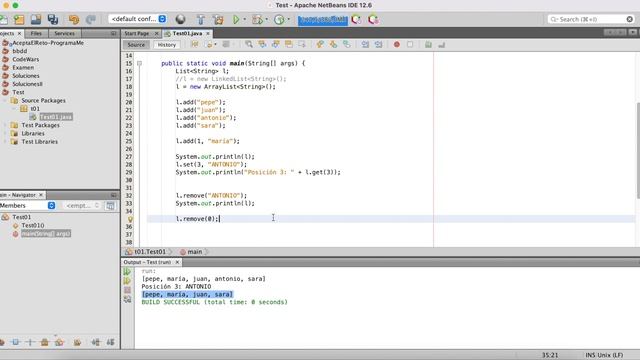Collapse the Source Packages node
Viewport: 640px width, 360px height.
tap(5, 100)
